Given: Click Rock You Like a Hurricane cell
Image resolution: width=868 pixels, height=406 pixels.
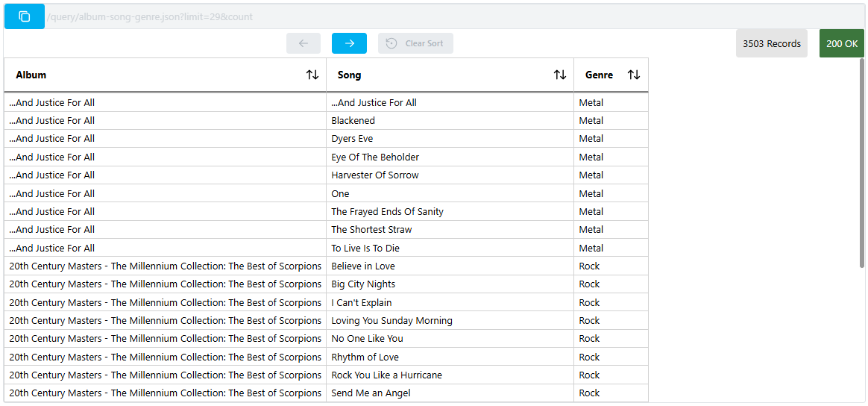Looking at the screenshot, I should point(386,375).
